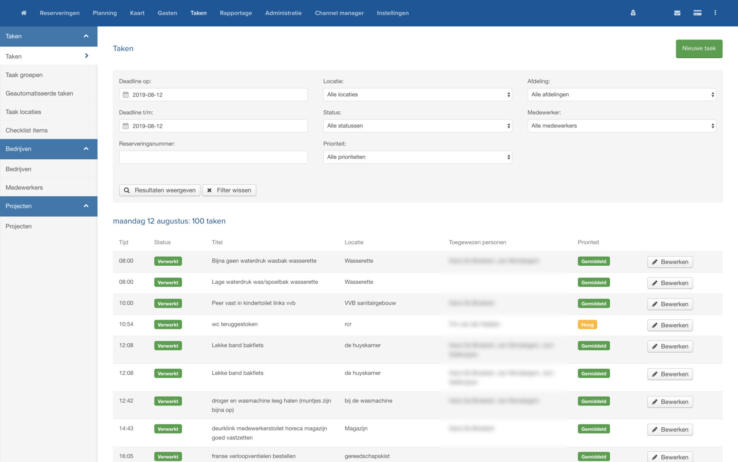Click Nieuwe taak button
The height and width of the screenshot is (462, 738).
coord(699,48)
